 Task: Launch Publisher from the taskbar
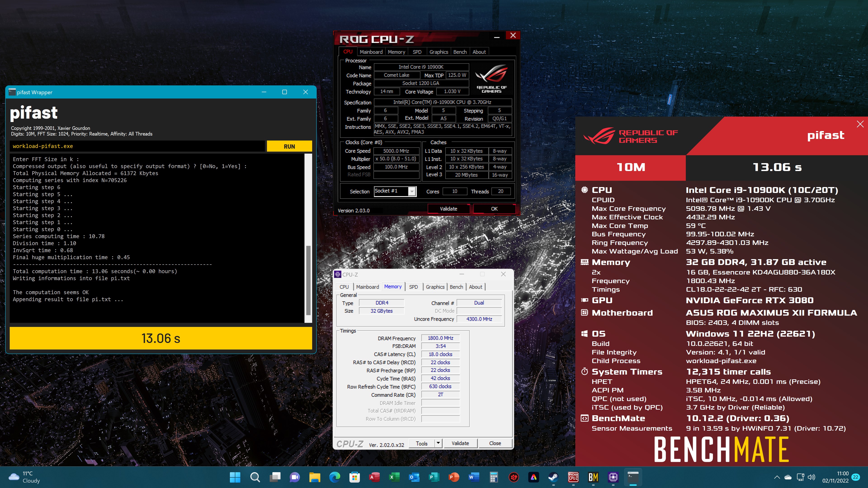(x=434, y=477)
